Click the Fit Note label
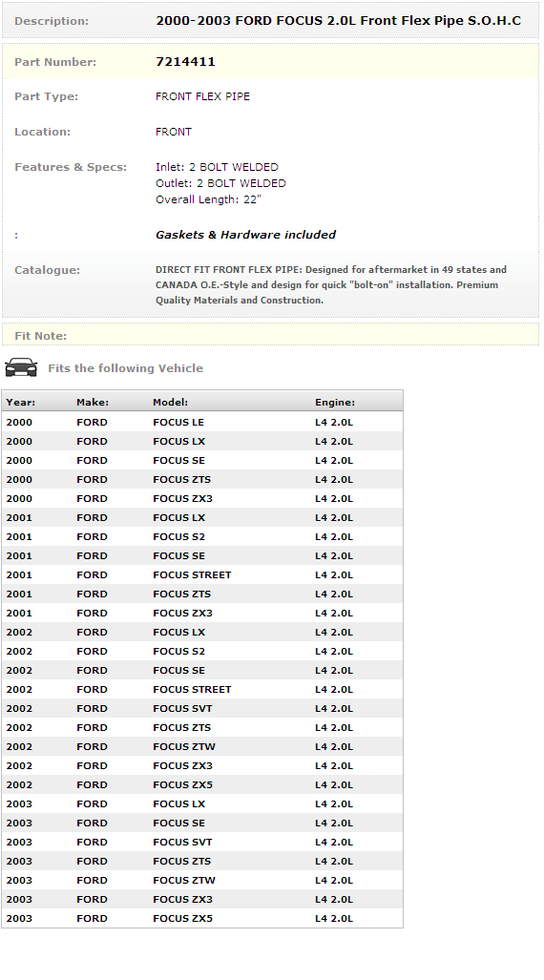Image resolution: width=544 pixels, height=980 pixels. click(41, 336)
